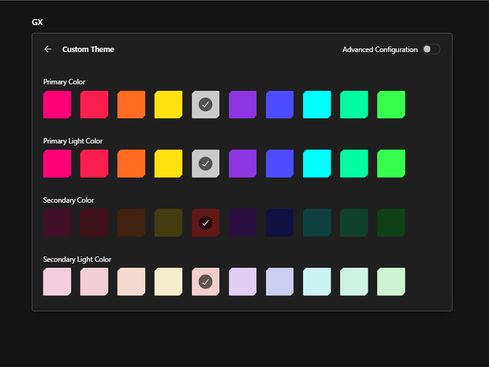Select the pink Primary Color swatch
Screen dimensions: 489x367
click(57, 105)
